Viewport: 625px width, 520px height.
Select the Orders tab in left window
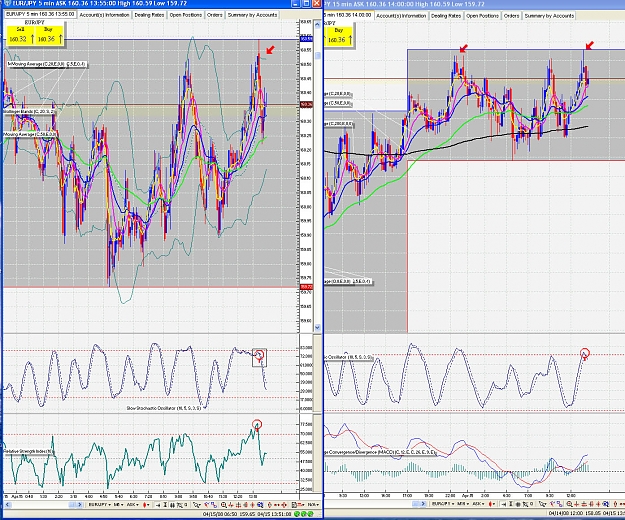point(214,15)
